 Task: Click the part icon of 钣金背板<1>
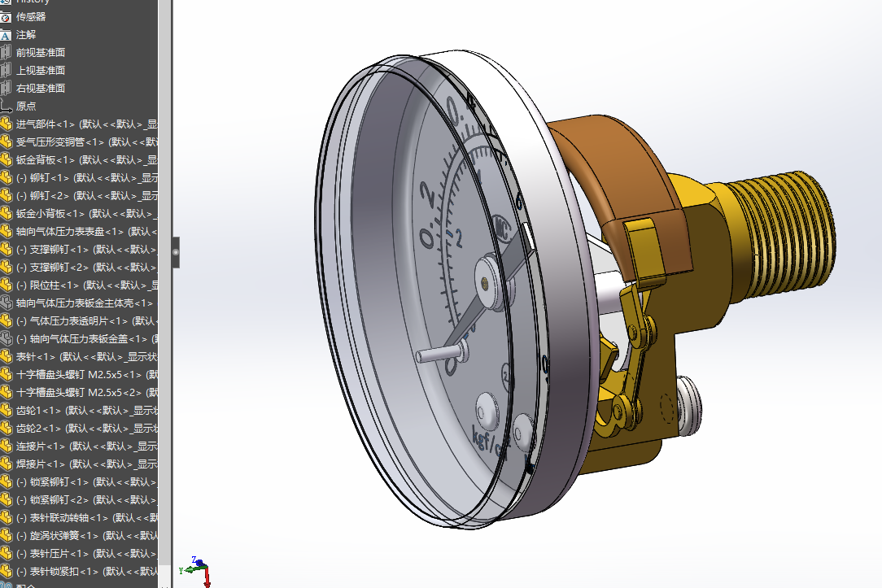(6, 160)
